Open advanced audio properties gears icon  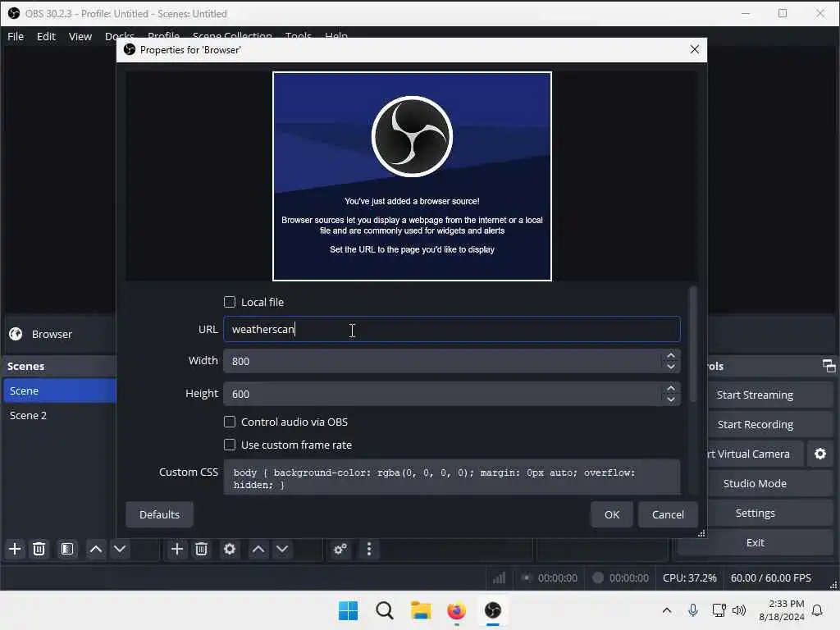340,549
